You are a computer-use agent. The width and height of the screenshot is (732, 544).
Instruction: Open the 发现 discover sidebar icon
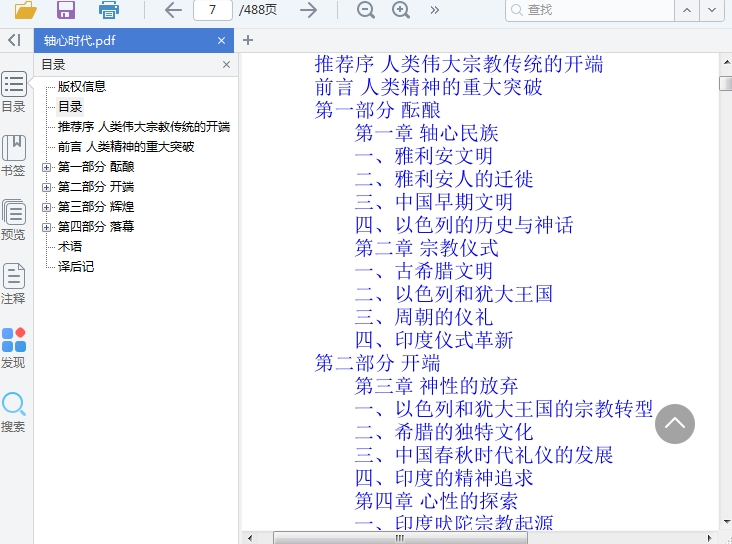(x=14, y=348)
